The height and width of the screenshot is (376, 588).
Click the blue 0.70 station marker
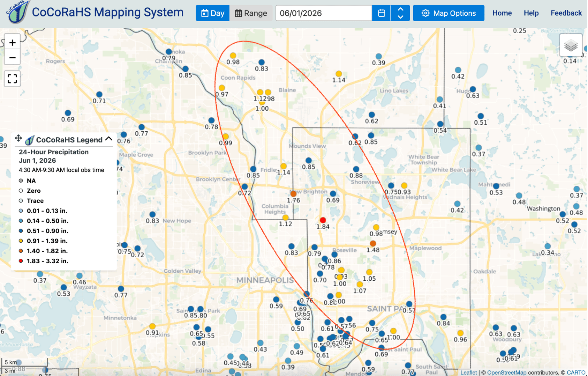click(320, 273)
